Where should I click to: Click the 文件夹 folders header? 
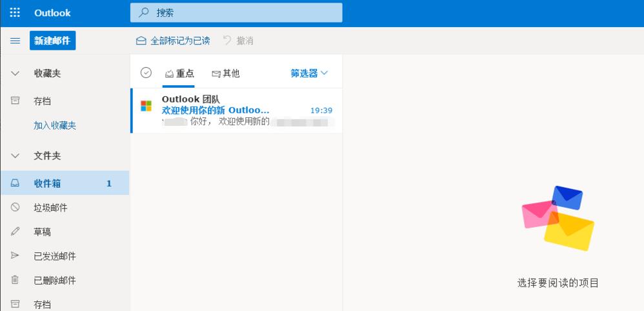(x=47, y=156)
